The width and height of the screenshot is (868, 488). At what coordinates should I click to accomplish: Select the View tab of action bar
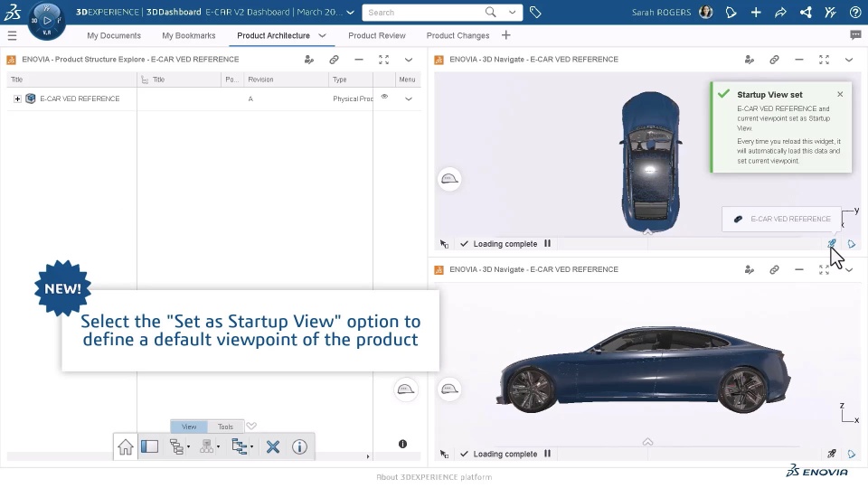pyautogui.click(x=189, y=427)
